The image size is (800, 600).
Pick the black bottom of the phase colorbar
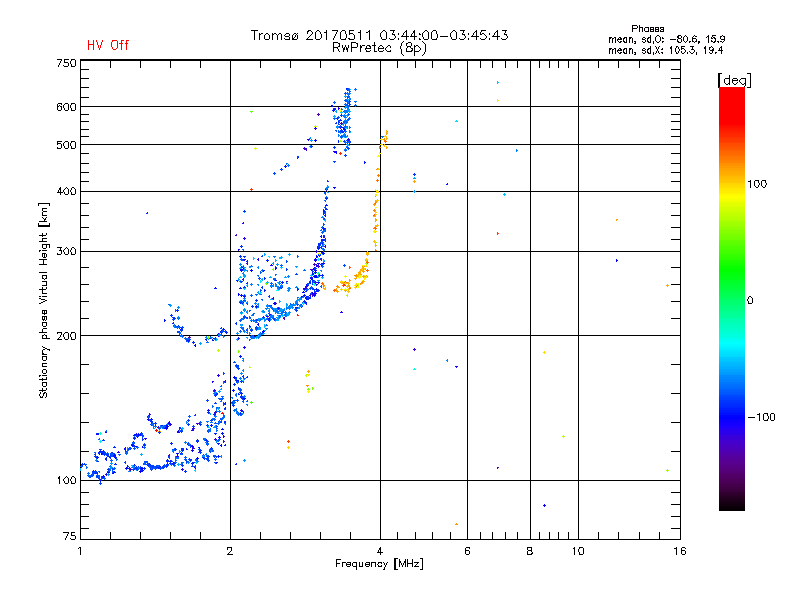pyautogui.click(x=732, y=503)
